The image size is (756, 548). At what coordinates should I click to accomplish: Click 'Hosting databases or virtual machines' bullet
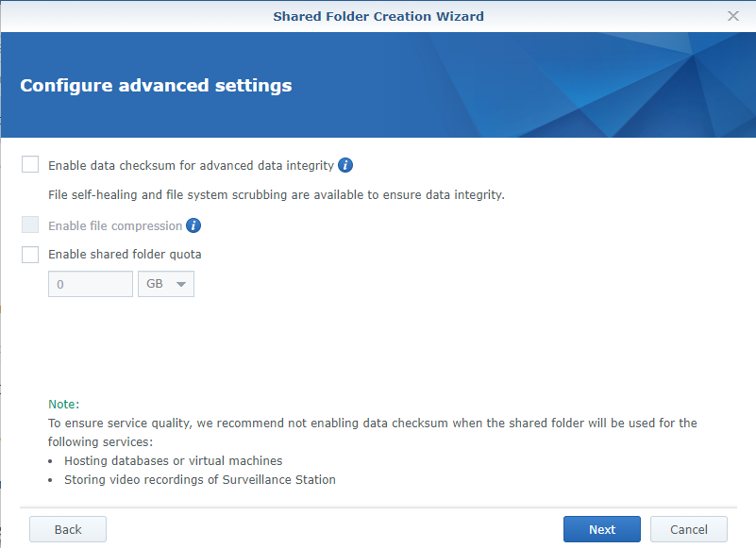(x=173, y=461)
